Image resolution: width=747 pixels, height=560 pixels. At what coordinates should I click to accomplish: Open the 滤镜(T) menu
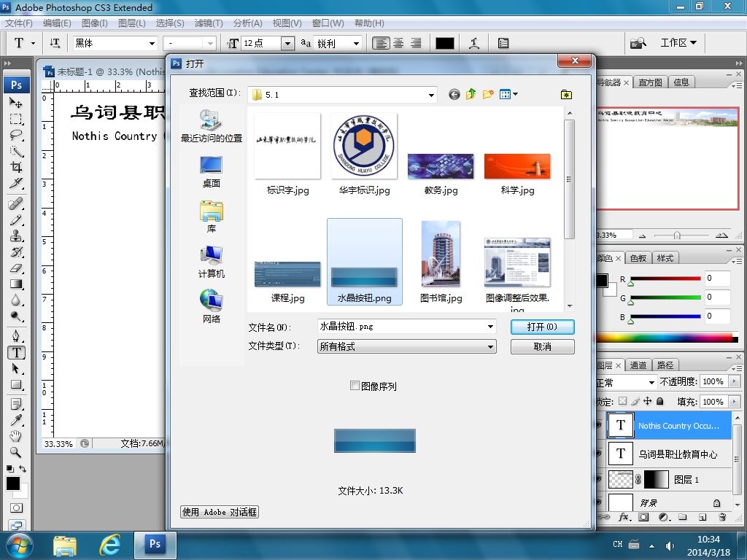208,23
